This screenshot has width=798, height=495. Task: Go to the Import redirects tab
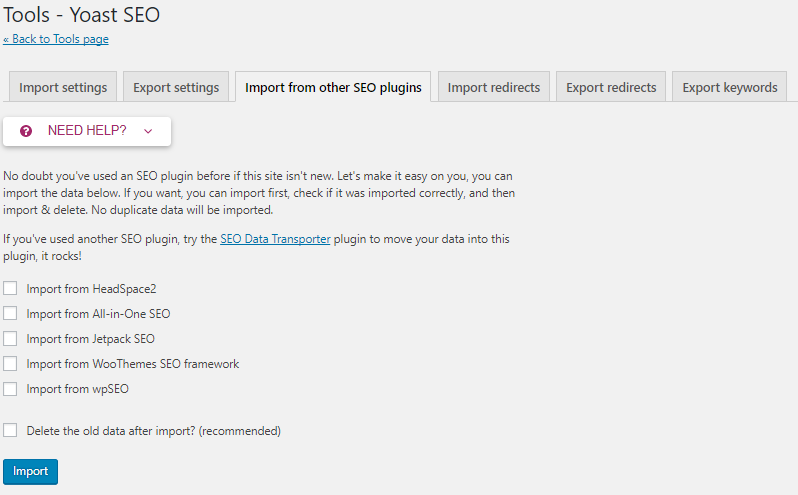(x=494, y=88)
